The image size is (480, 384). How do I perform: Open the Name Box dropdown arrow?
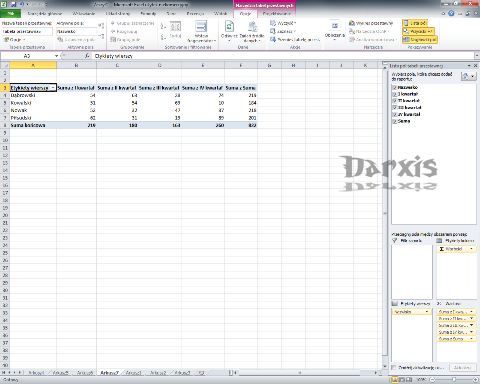click(56, 56)
